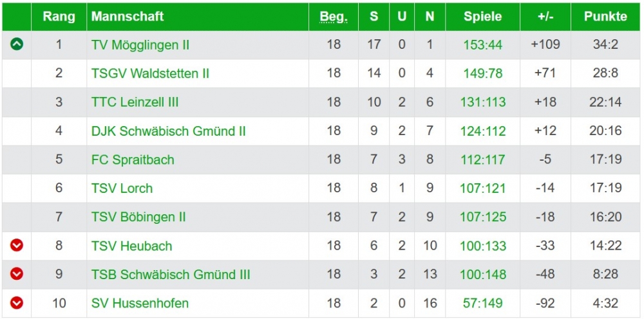644x319 pixels.
Task: Click red relegation icon beside TSV Heubach
Action: tap(17, 246)
